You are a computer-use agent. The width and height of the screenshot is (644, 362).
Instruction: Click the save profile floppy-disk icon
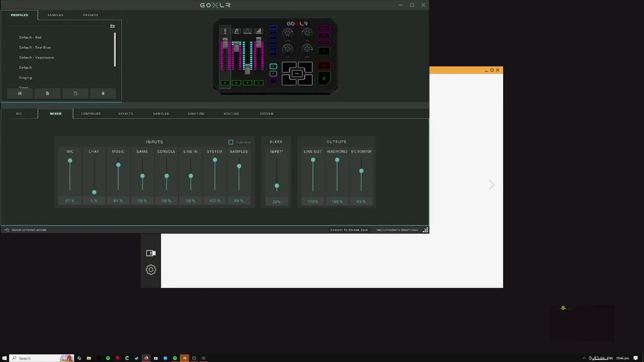point(20,93)
